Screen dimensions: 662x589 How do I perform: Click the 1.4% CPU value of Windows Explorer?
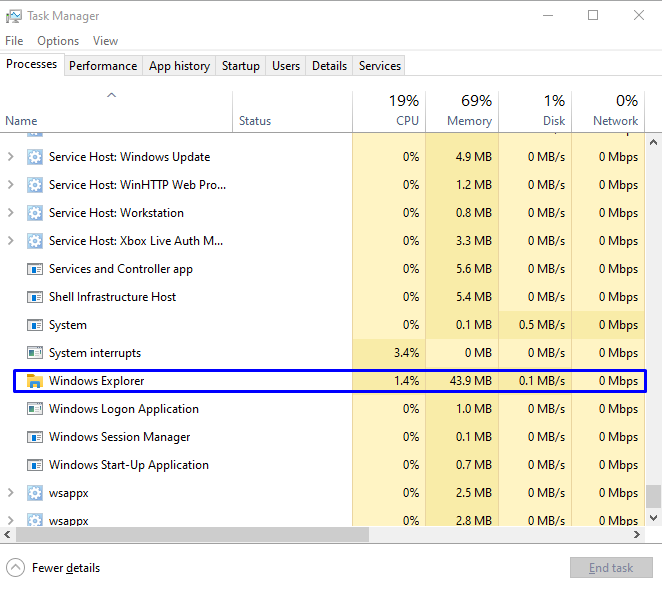[x=407, y=381]
